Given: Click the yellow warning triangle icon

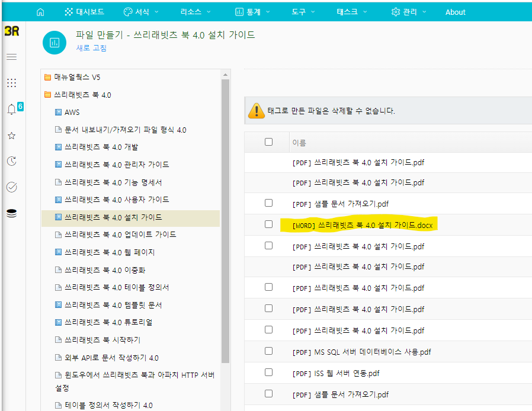Looking at the screenshot, I should [x=257, y=111].
